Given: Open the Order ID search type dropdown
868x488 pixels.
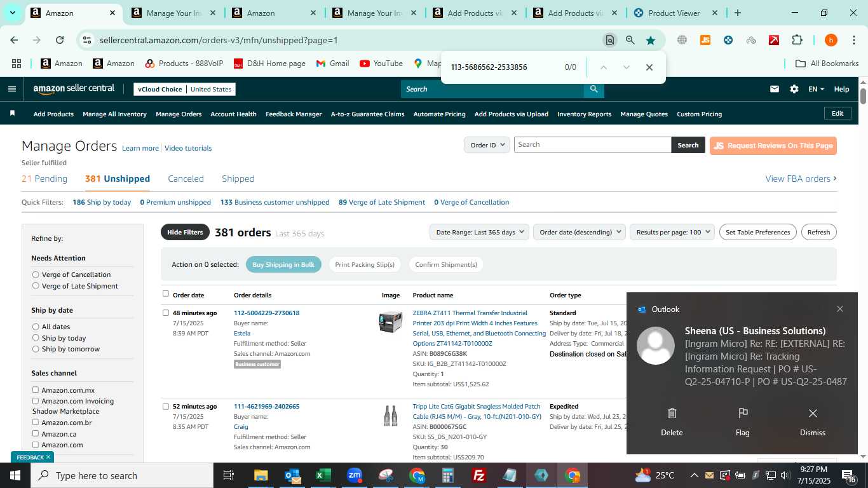Looking at the screenshot, I should coord(487,145).
